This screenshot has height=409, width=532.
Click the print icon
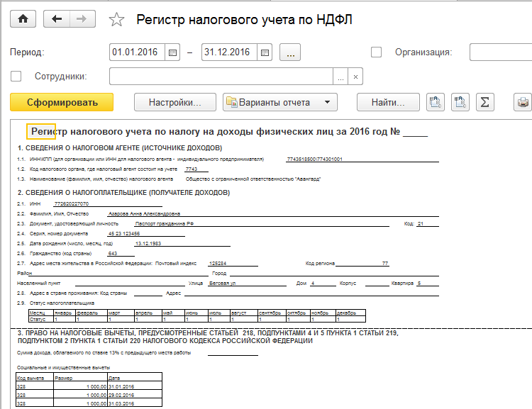[x=523, y=102]
